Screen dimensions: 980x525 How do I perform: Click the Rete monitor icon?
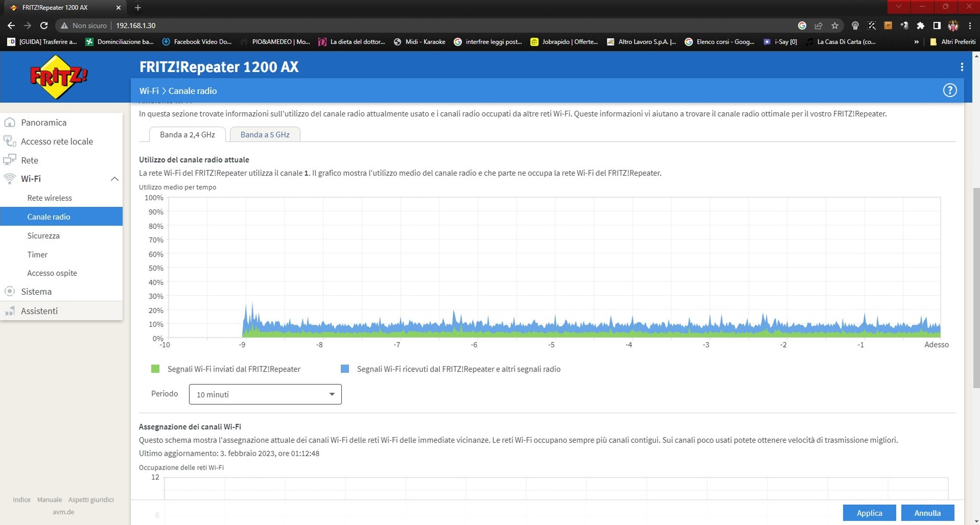(x=10, y=160)
